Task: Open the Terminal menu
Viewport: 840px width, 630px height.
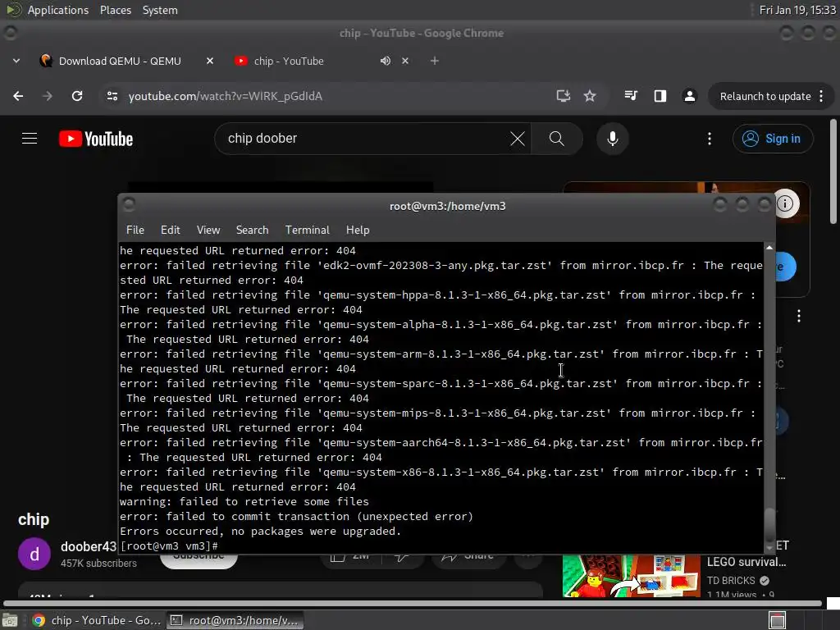Action: pyautogui.click(x=307, y=230)
